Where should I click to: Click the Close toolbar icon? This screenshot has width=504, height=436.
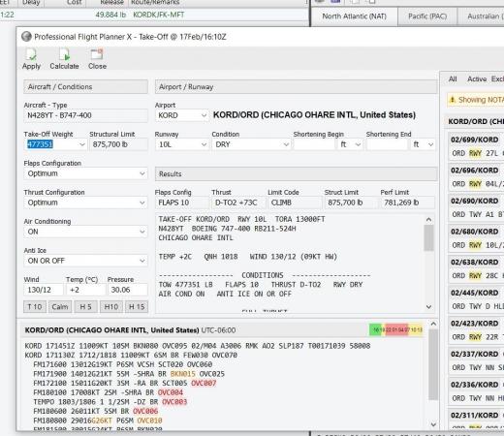(97, 58)
